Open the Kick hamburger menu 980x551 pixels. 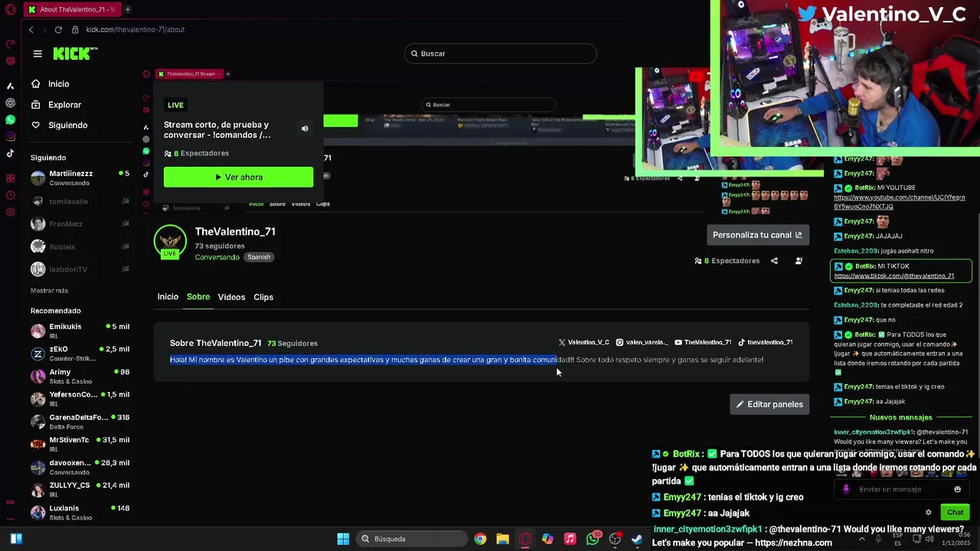38,54
